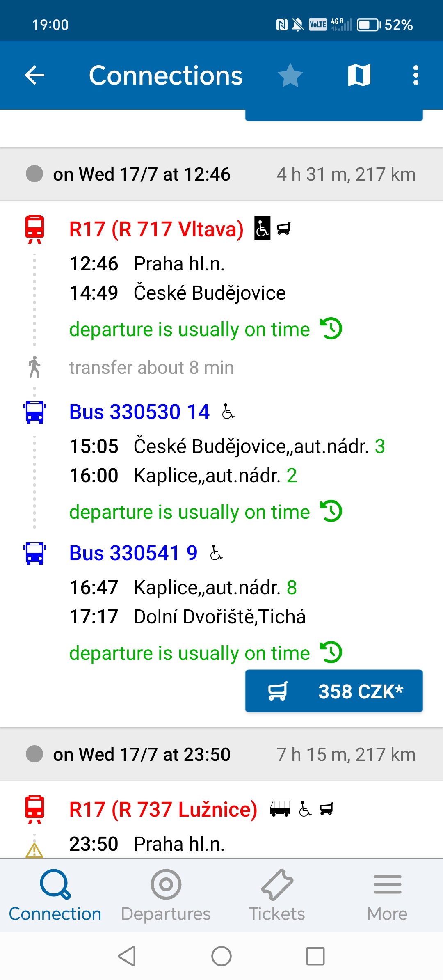443x980 pixels.
Task: Open the three-dot overflow menu
Action: coord(416,75)
